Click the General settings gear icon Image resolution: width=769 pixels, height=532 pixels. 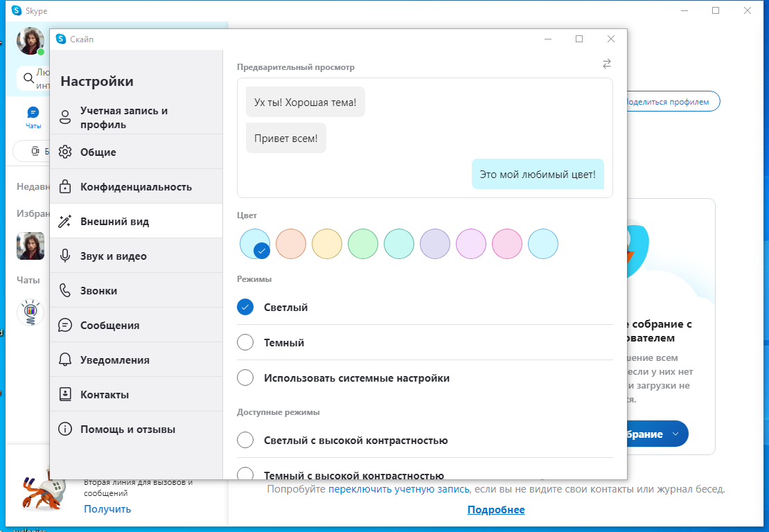64,152
